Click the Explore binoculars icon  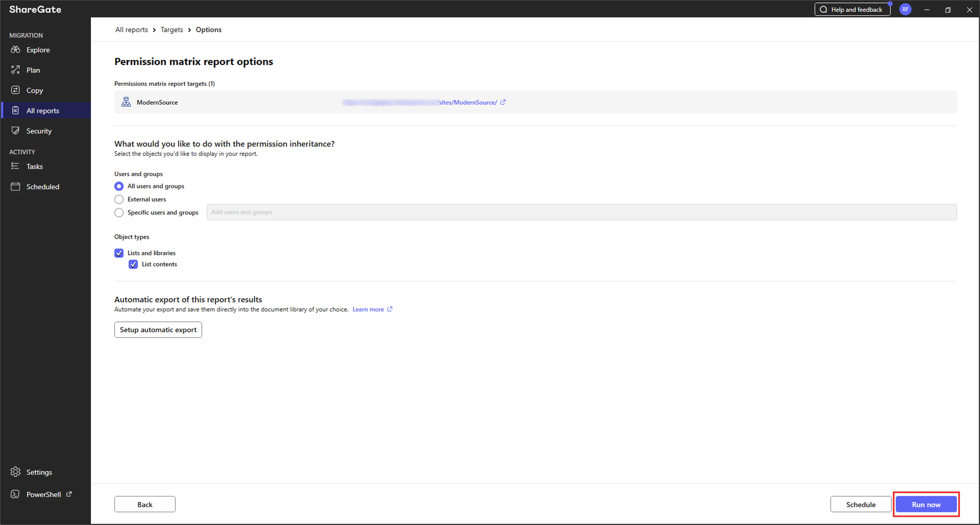[15, 50]
